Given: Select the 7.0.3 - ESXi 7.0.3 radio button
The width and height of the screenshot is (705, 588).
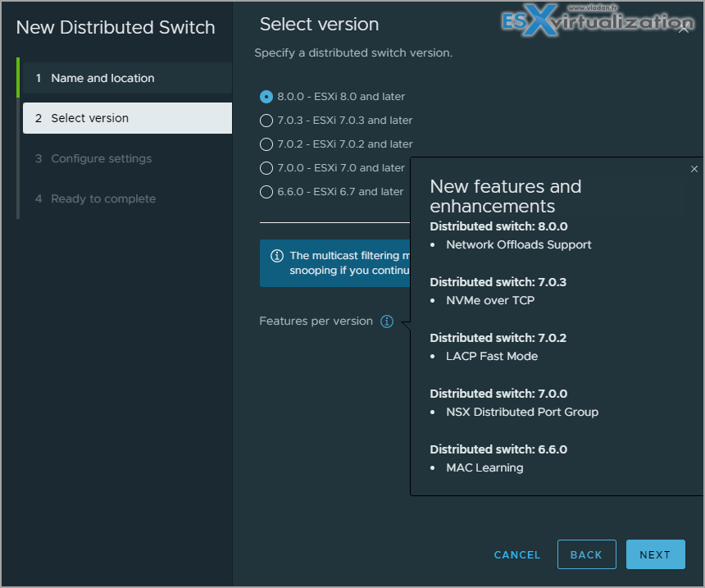Looking at the screenshot, I should [266, 121].
